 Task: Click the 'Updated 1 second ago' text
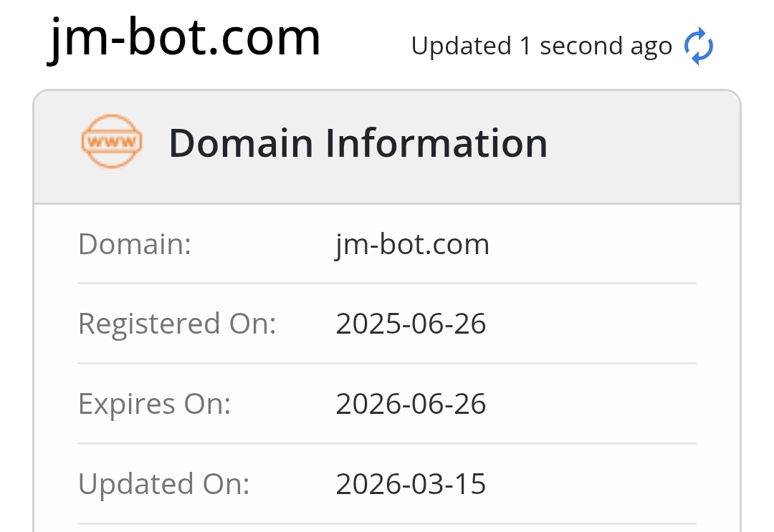point(541,47)
